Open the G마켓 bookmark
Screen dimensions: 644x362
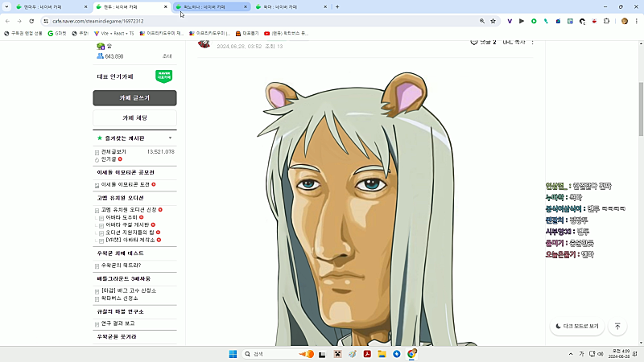coord(57,33)
